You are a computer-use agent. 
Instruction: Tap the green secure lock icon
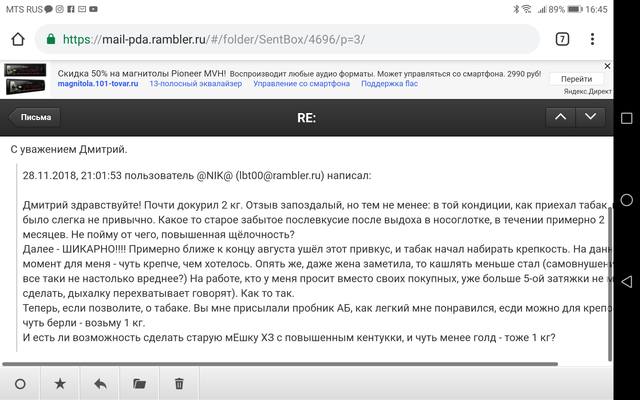coord(51,39)
